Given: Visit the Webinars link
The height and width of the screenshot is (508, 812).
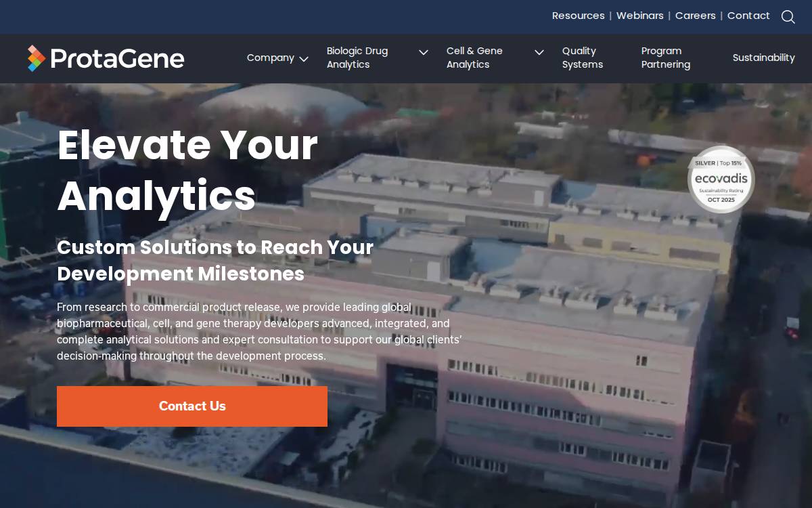Looking at the screenshot, I should [x=640, y=16].
